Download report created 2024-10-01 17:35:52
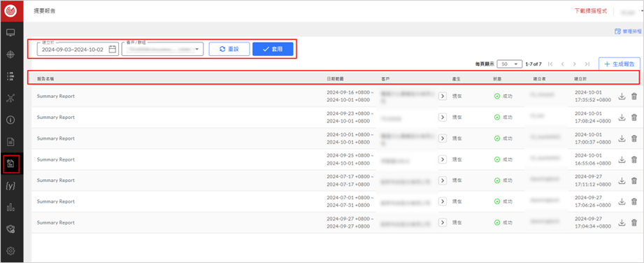Viewport: 644px width, 263px height. [x=622, y=96]
